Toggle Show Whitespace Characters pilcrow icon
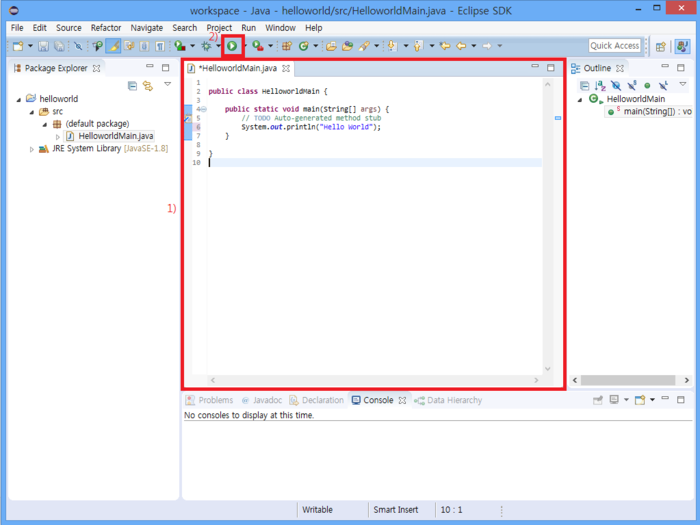The height and width of the screenshot is (525, 700). [x=160, y=46]
